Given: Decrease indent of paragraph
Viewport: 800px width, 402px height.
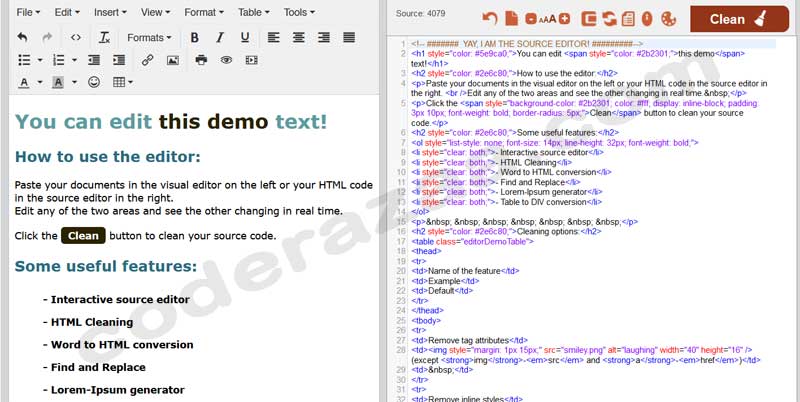Looking at the screenshot, I should (94, 60).
